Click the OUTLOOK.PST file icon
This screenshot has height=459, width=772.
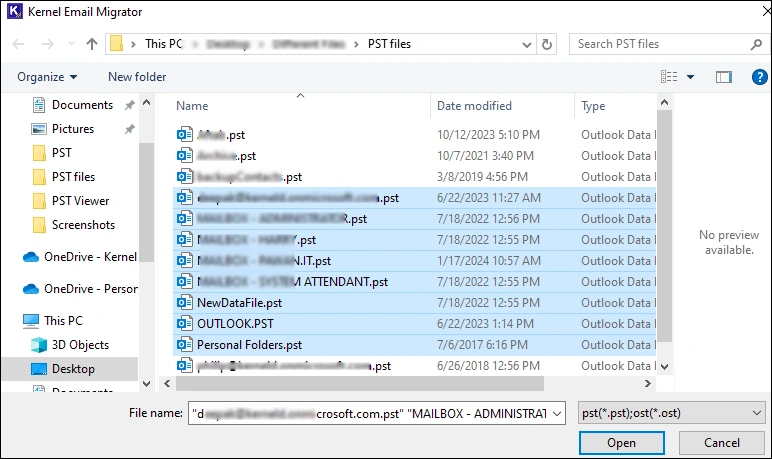pos(185,324)
